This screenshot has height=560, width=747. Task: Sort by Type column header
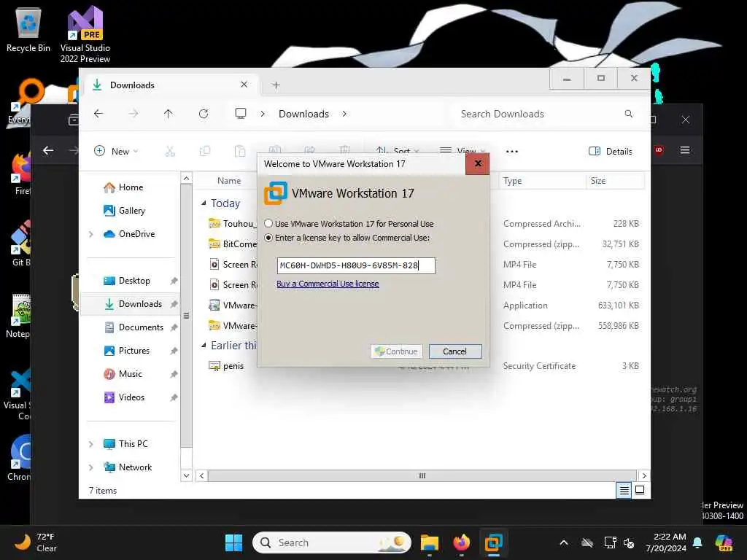[x=513, y=181]
